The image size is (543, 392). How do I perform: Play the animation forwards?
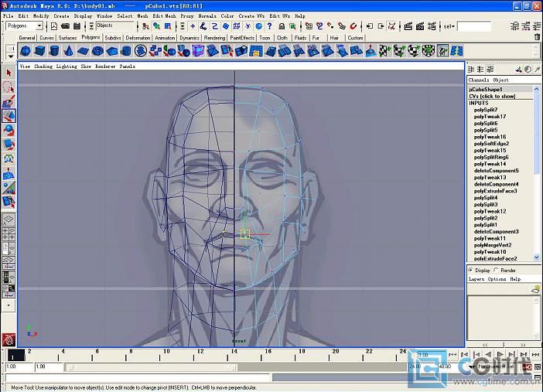pyautogui.click(x=500, y=355)
